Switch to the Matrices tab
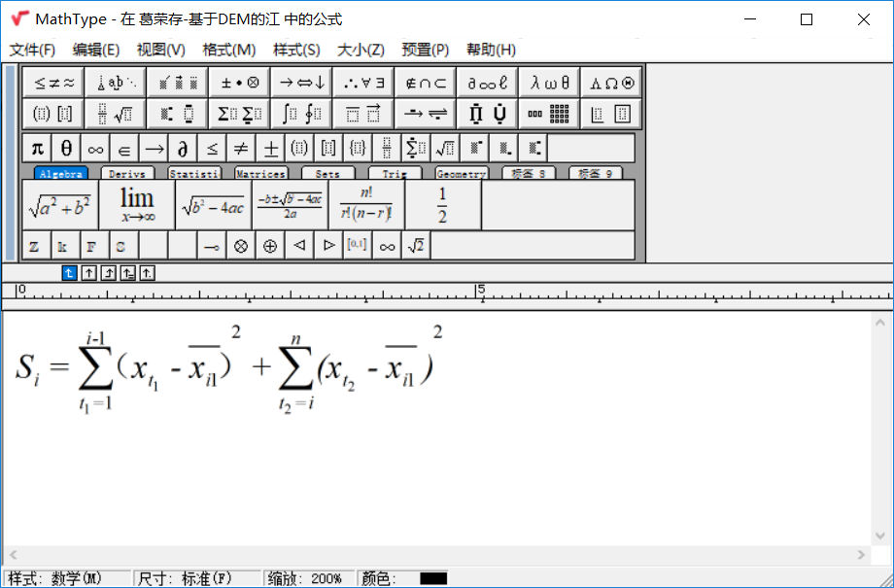 [x=260, y=174]
